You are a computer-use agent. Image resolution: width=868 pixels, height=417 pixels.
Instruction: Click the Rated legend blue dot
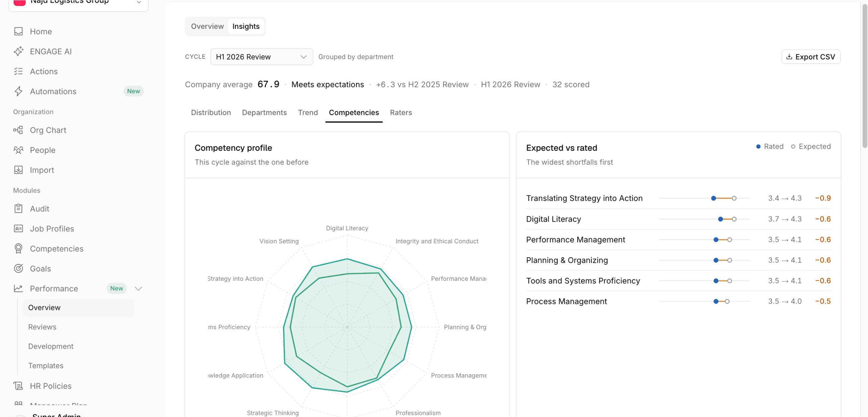(758, 147)
